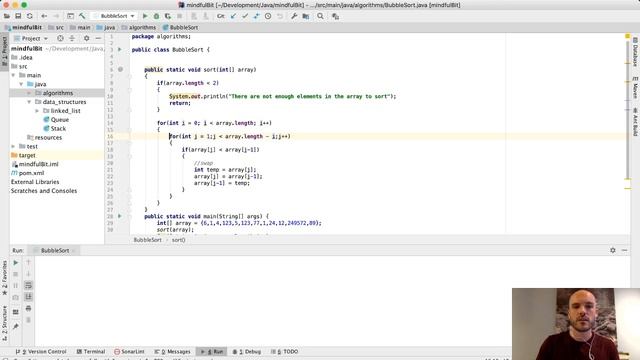
Task: Click the mindfulBit breadcrumb
Action: point(24,27)
